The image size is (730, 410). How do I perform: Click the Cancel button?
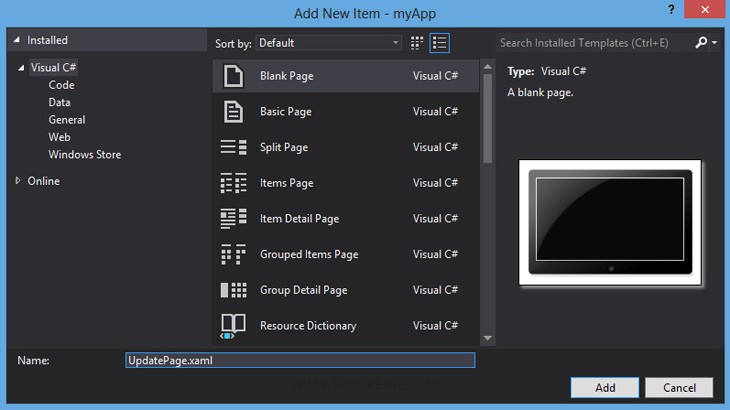[x=678, y=387]
